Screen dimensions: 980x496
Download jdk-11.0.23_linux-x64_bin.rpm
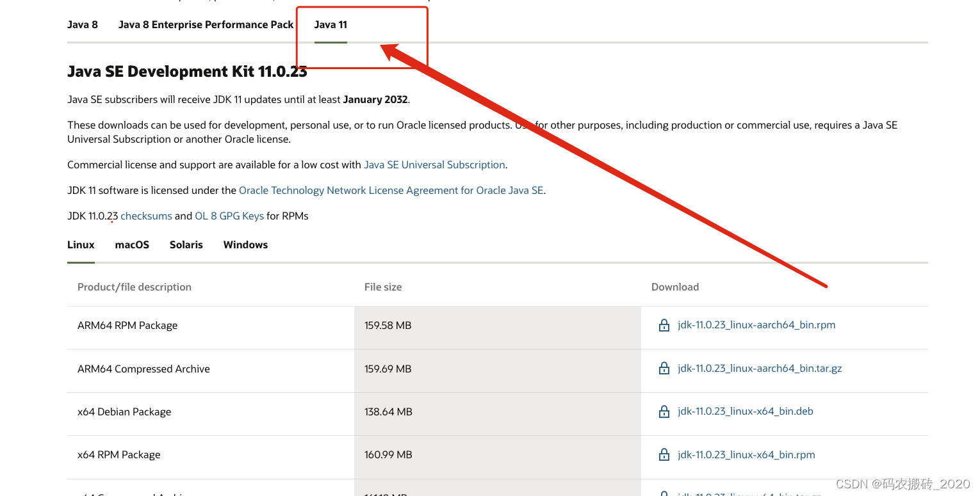[746, 455]
